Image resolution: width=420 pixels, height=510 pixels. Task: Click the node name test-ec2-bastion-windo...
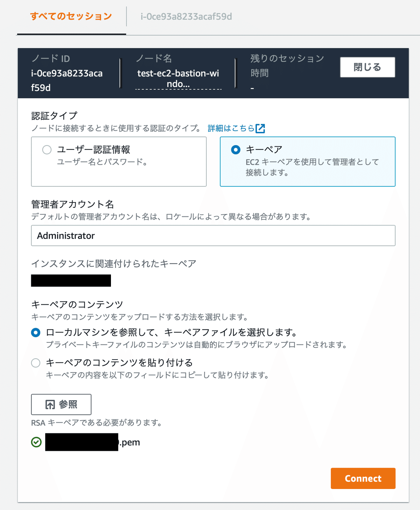point(178,78)
